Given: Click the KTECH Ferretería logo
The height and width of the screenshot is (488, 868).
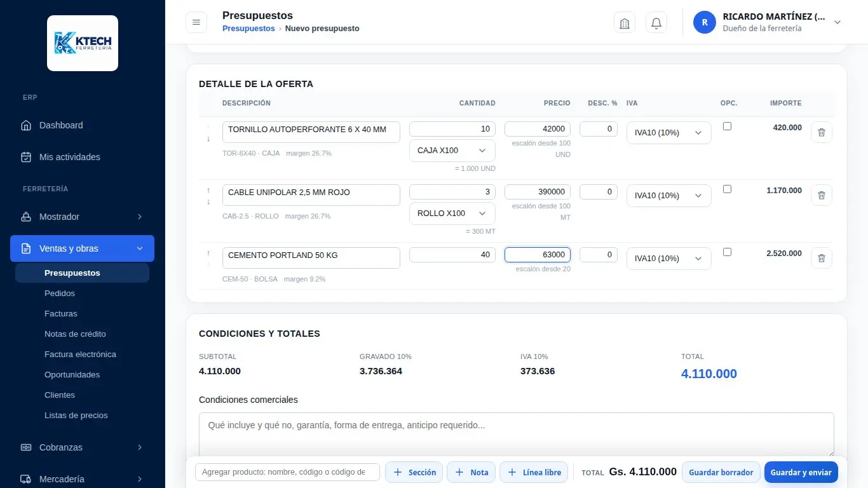Looking at the screenshot, I should pos(83,43).
